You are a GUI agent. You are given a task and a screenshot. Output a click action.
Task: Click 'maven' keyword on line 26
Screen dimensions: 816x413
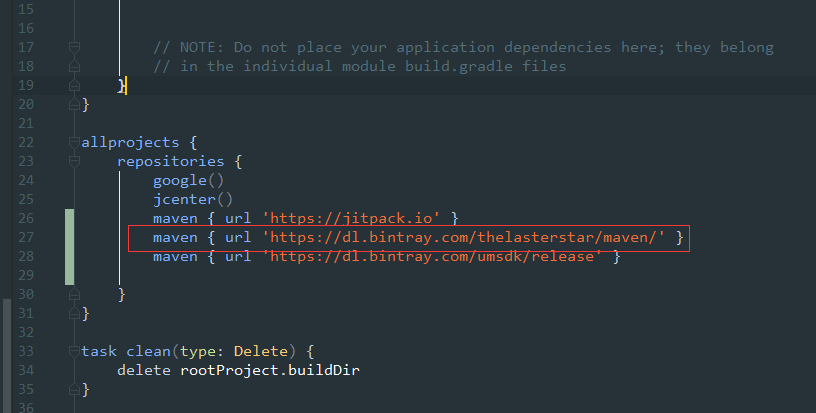175,218
